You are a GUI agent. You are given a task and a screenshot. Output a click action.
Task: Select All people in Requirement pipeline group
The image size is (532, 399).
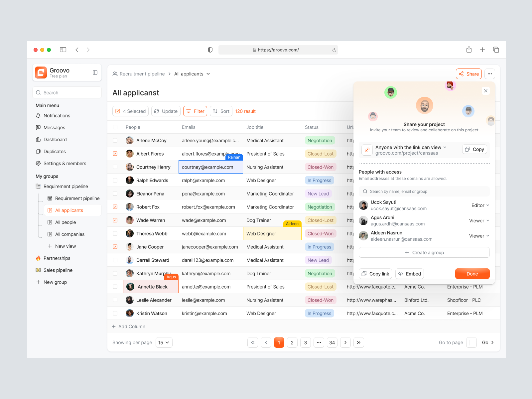point(65,222)
